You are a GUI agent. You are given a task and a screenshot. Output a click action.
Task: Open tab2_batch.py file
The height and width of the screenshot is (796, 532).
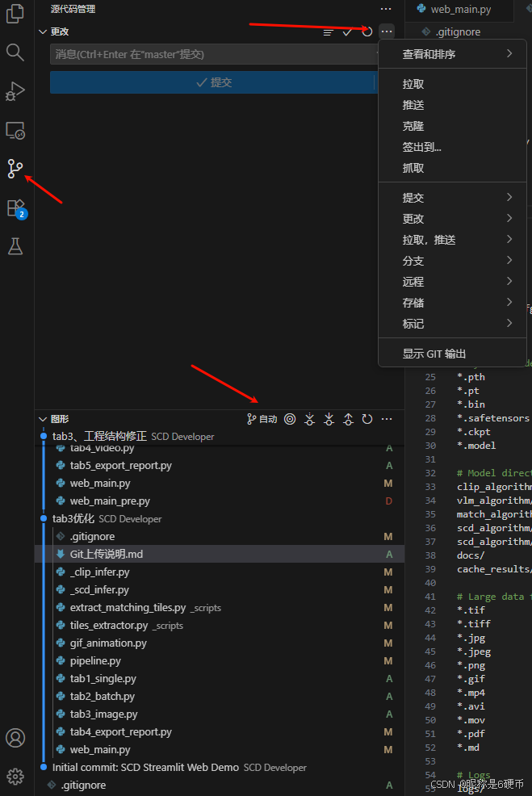(x=220, y=697)
